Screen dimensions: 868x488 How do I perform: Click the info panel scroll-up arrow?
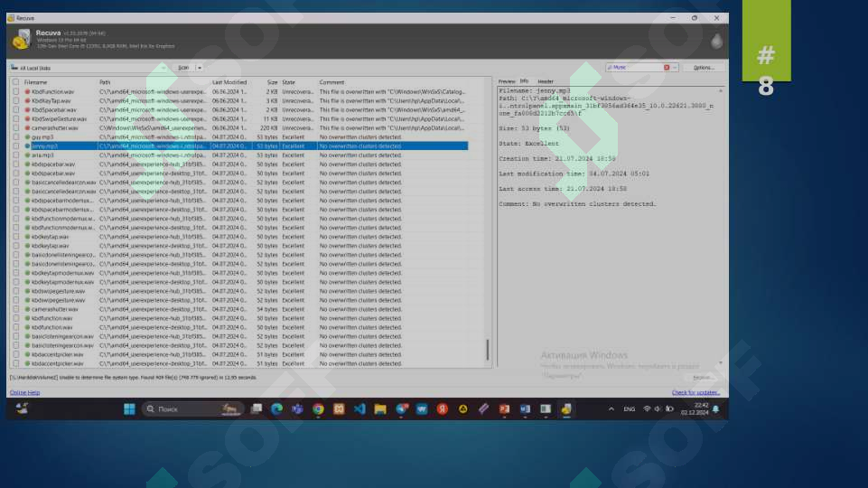click(721, 91)
